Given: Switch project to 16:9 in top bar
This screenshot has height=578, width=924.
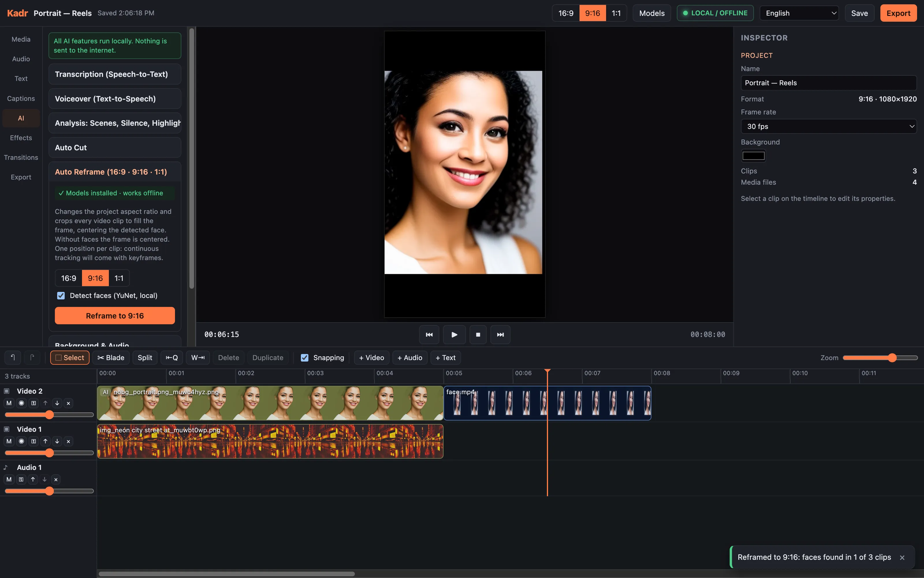Looking at the screenshot, I should pos(566,13).
